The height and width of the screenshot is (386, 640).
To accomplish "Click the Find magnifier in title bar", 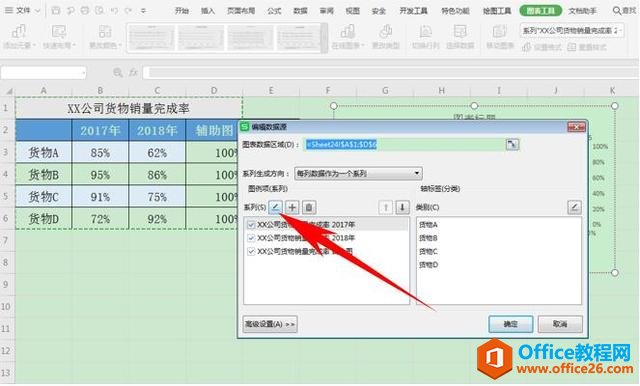I will pos(617,10).
